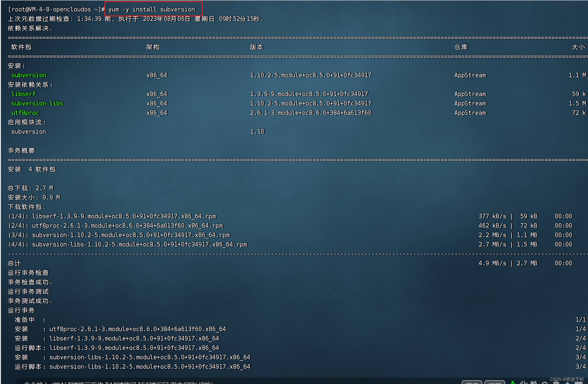Click the '软件包' column header
Viewport: 588px width, 384px height.
point(22,47)
